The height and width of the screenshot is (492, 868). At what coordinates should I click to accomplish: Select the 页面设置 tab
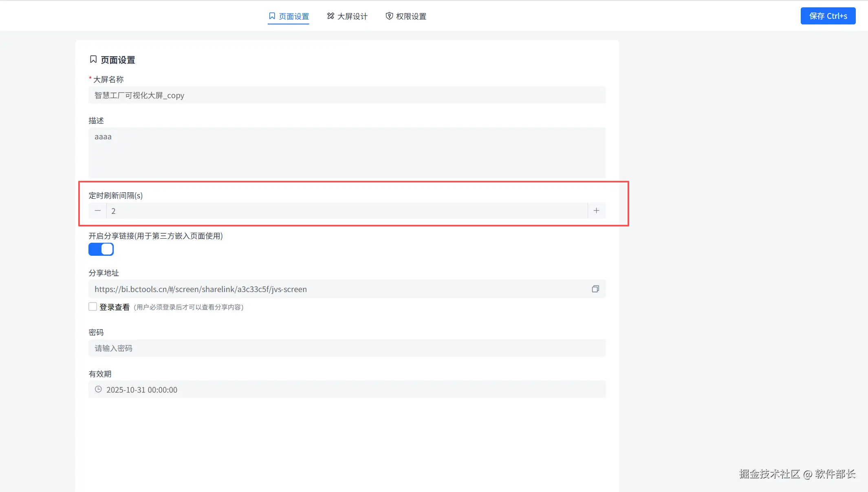293,16
